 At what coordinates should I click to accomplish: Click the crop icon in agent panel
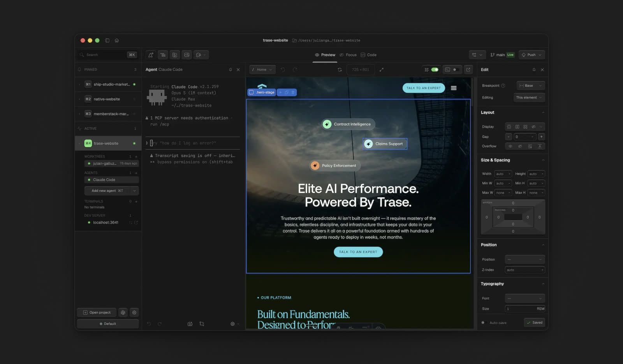[202, 324]
